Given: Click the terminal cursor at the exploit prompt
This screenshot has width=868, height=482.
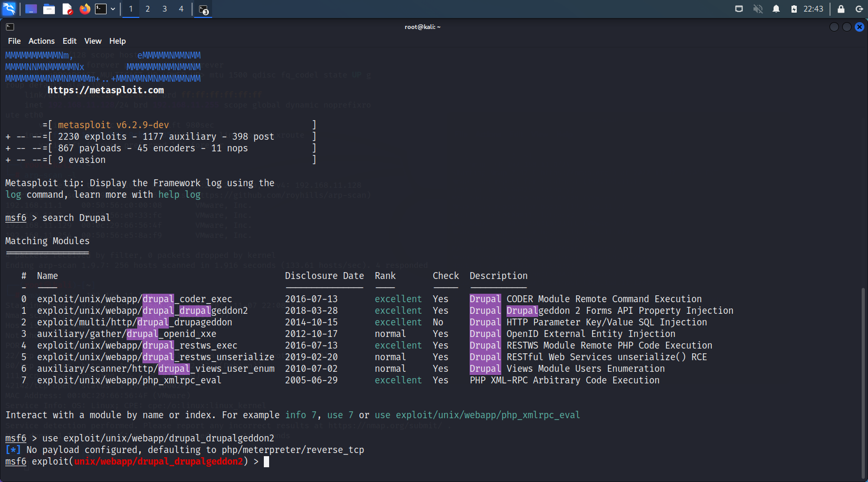Looking at the screenshot, I should 266,461.
